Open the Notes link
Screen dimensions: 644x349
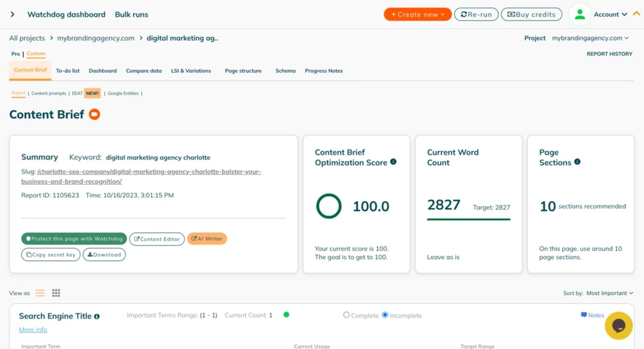point(596,315)
